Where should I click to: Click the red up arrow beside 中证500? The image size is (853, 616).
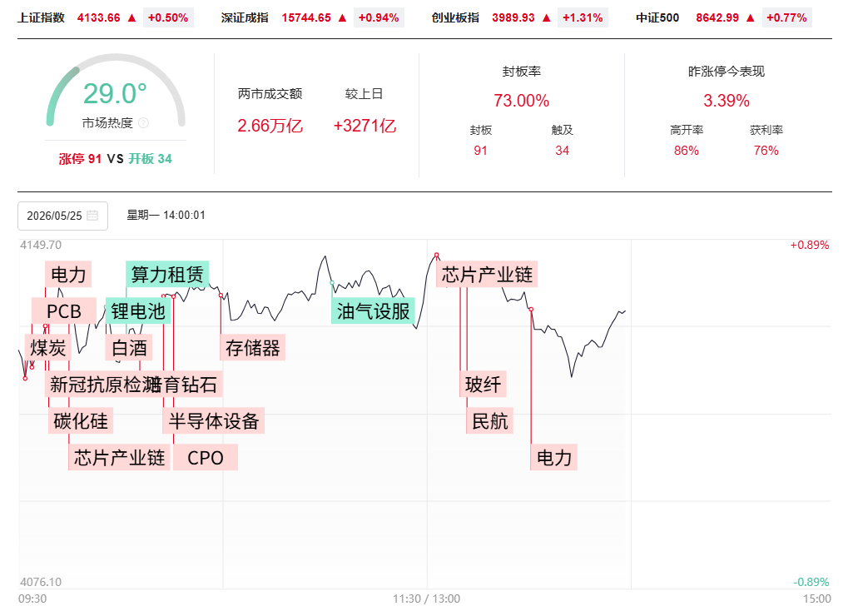[x=751, y=18]
